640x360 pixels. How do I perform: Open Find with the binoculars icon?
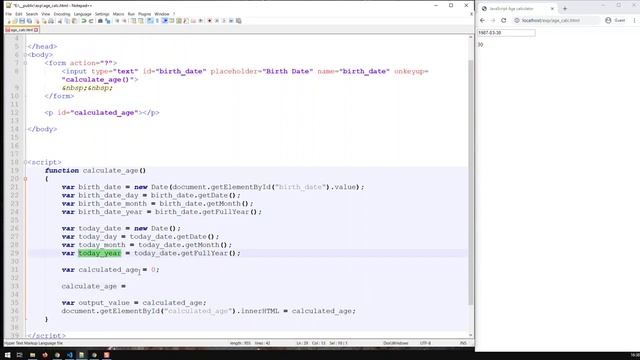tap(100, 21)
